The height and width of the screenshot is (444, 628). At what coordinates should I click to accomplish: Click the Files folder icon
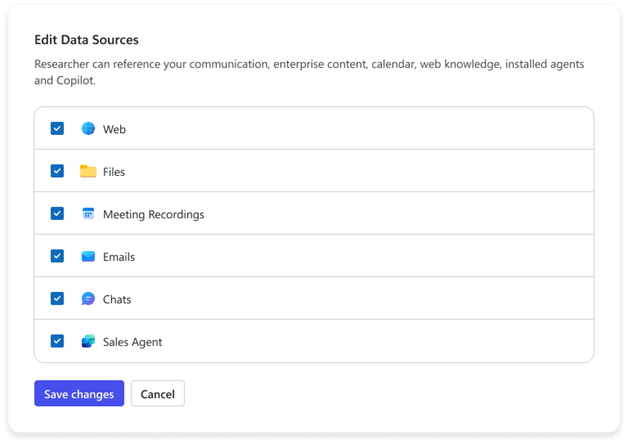(x=88, y=171)
